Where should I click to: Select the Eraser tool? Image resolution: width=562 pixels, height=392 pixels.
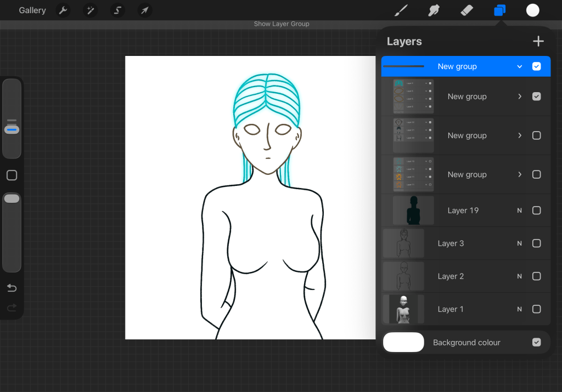coord(466,10)
